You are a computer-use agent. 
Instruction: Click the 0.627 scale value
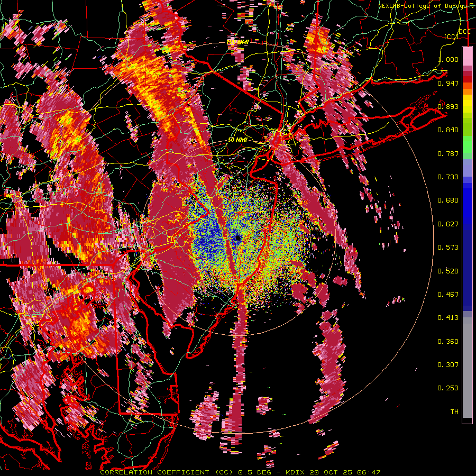click(x=448, y=224)
